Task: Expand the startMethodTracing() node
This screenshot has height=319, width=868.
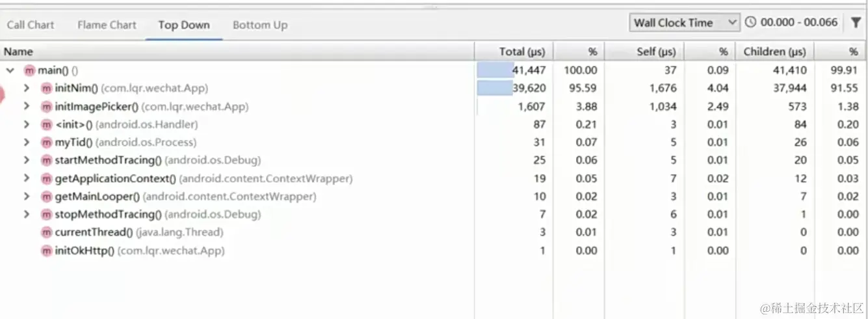Action: click(27, 160)
